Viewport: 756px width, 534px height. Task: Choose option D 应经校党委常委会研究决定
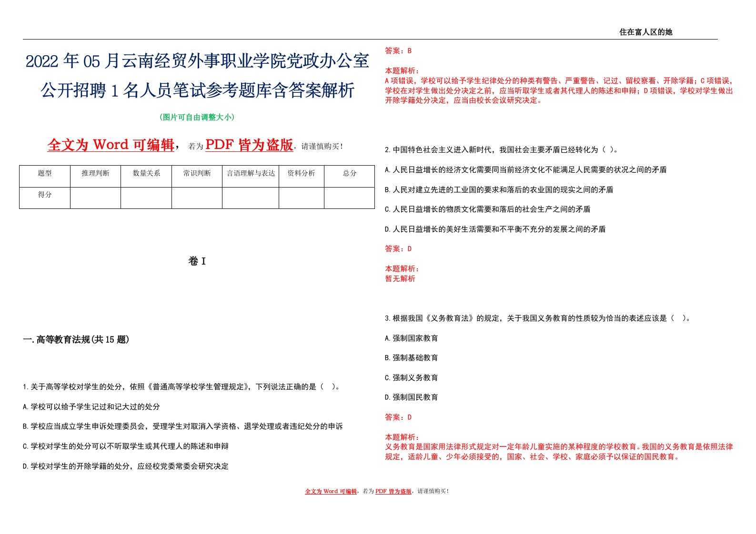click(x=126, y=466)
